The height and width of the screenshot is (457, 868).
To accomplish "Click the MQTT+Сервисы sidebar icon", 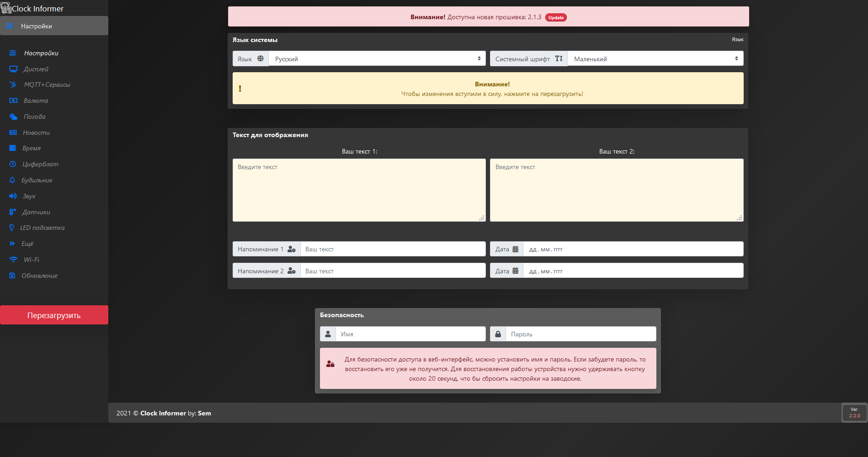I will [13, 85].
